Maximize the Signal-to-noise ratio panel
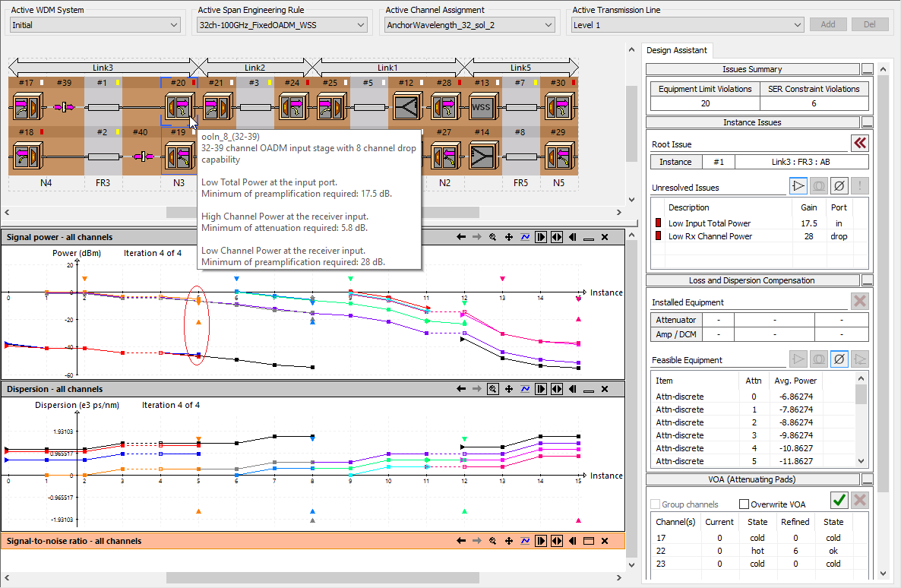Image resolution: width=901 pixels, height=588 pixels. [589, 541]
